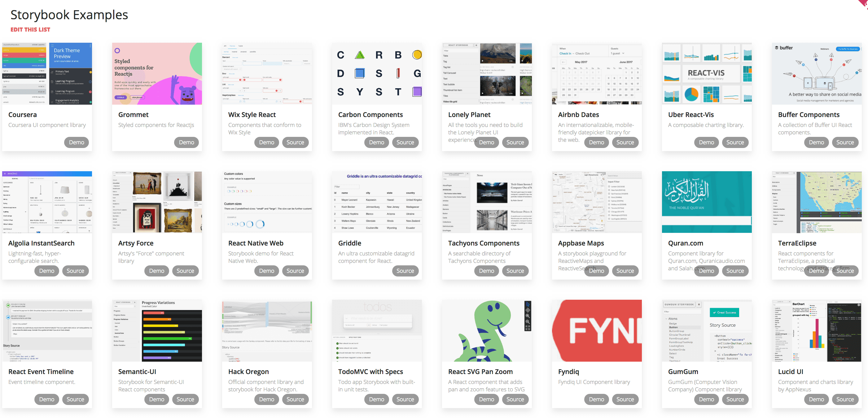Open the Airbnb Dates calendar thumbnail
Image resolution: width=868 pixels, height=418 pixels.
pyautogui.click(x=597, y=73)
